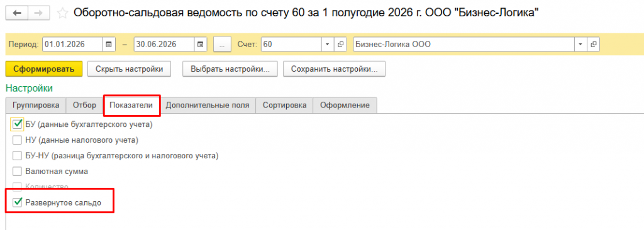Add report to favorites with star icon
The image size is (644, 230).
[62, 13]
